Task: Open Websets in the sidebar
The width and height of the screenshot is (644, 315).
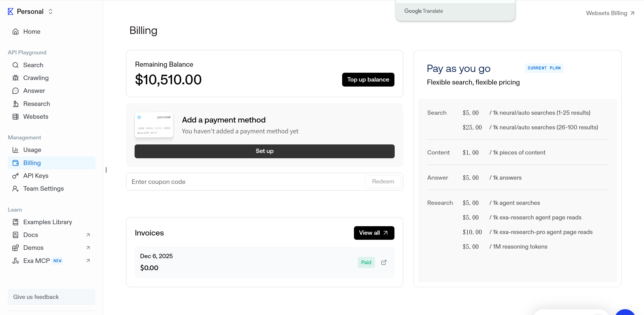Action: pos(52,117)
